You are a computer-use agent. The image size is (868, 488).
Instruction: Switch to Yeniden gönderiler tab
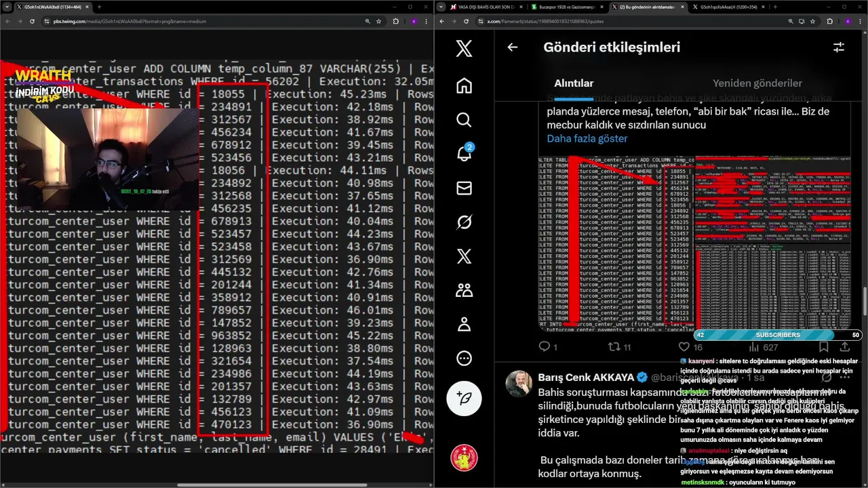[x=757, y=83]
